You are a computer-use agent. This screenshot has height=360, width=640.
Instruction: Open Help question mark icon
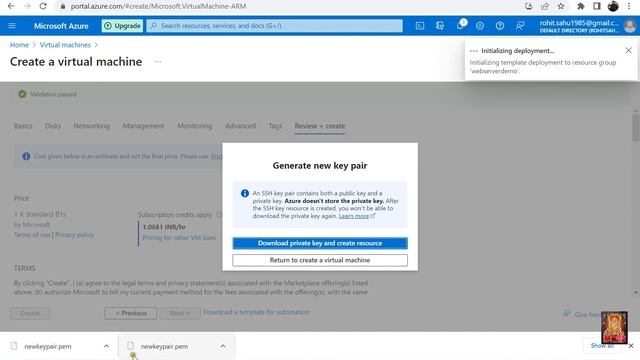point(500,26)
